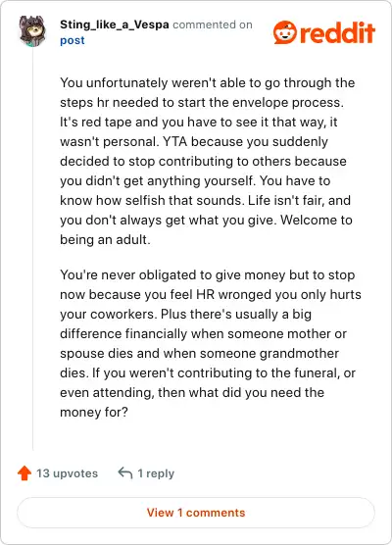Screen dimensions: 392x545
Task: Open Sting_like_a_Vespa's avatar picture
Action: coord(32,31)
